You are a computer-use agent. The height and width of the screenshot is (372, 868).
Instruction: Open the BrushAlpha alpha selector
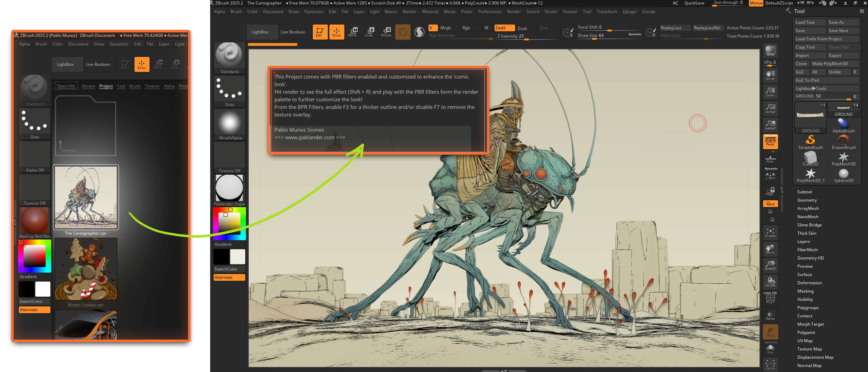coord(229,124)
